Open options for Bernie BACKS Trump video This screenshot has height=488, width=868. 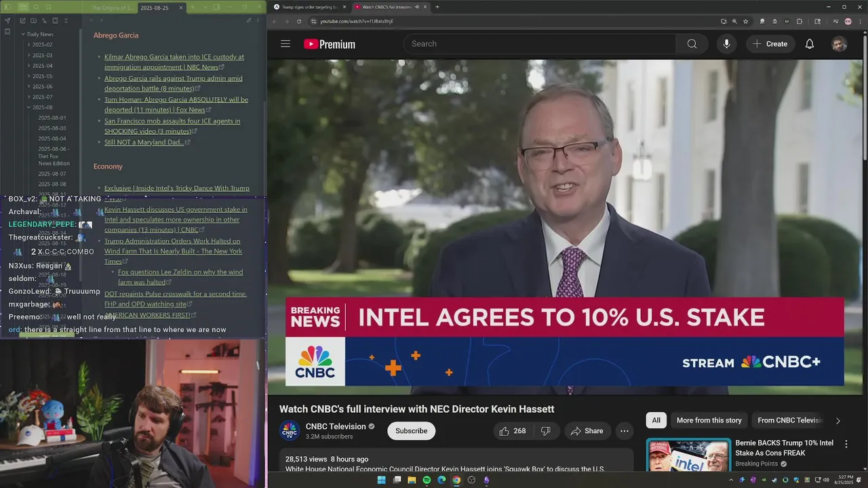point(846,444)
